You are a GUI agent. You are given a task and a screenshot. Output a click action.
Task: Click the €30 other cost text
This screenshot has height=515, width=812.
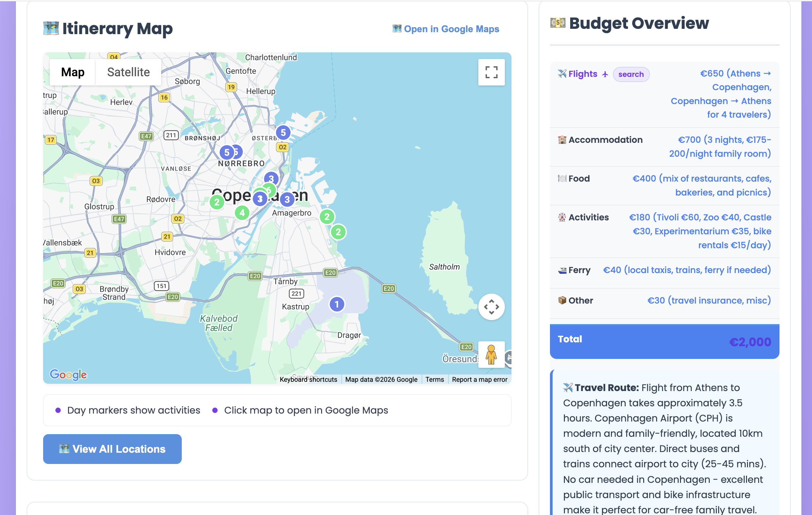coord(709,301)
